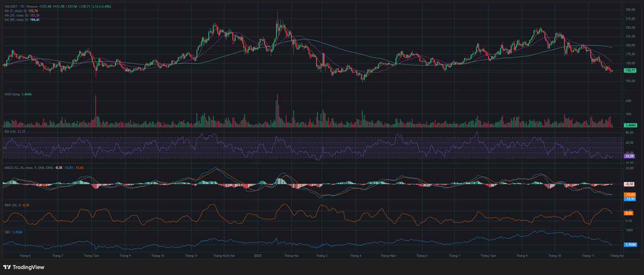Click 100M on the OBV axis

pos(629,230)
